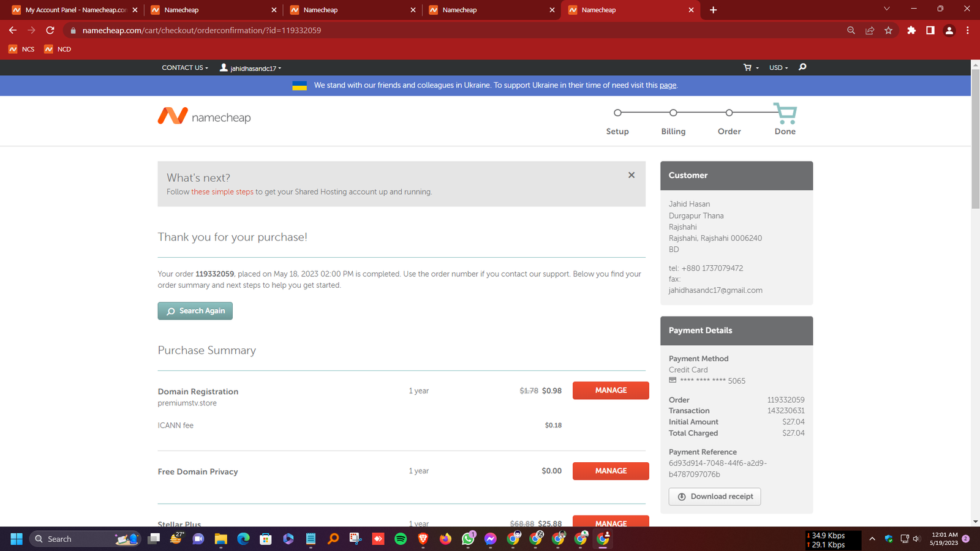Select the Billing step
Screen dimensions: 980x551
click(x=673, y=121)
